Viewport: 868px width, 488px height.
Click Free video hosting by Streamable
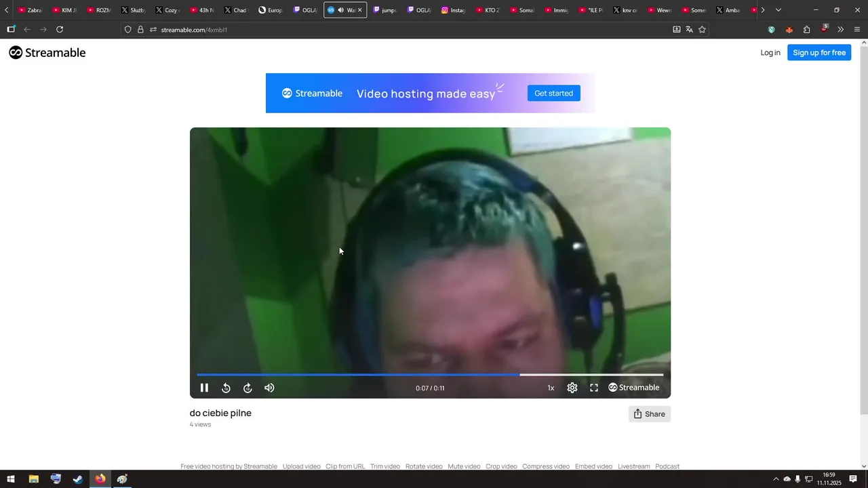pyautogui.click(x=229, y=466)
